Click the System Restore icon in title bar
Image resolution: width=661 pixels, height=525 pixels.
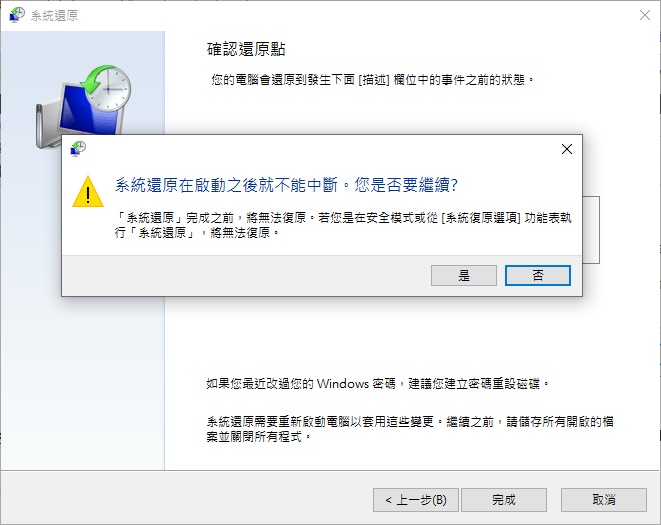click(x=17, y=15)
